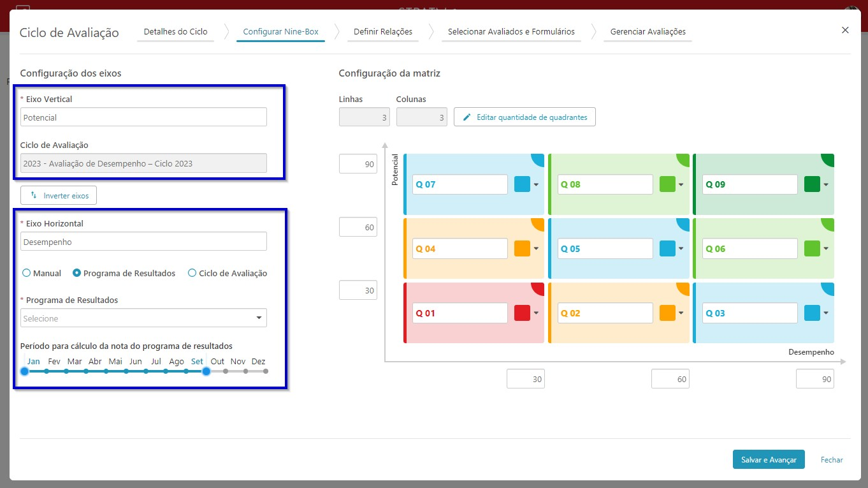Click the Eixo Vertical Potencial input field
Image resolution: width=868 pixels, height=488 pixels.
tap(143, 117)
